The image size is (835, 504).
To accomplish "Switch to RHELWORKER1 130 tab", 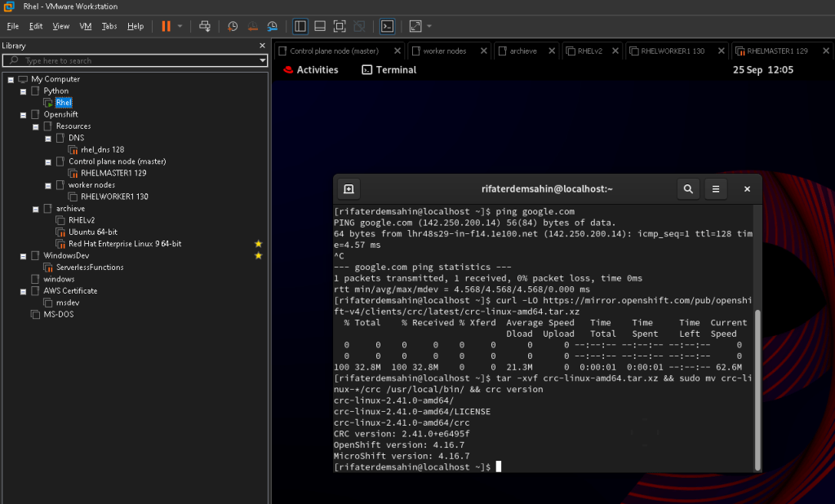I will pyautogui.click(x=672, y=51).
